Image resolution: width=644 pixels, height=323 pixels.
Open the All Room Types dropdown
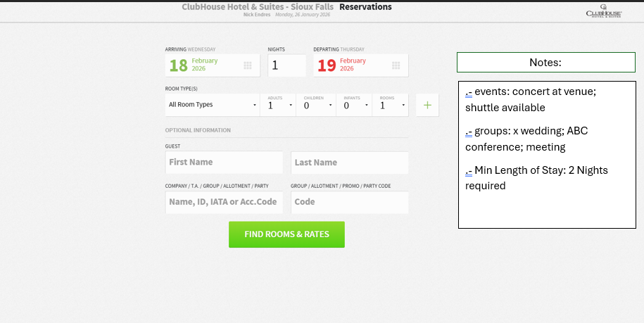213,105
